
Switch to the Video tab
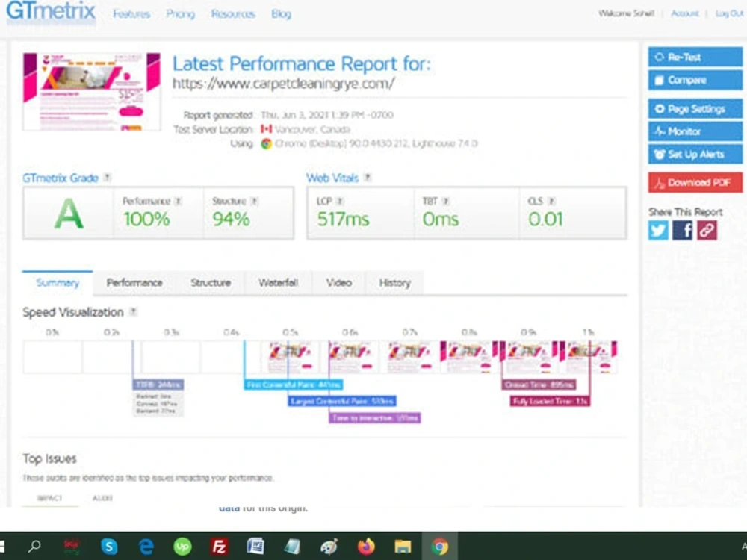tap(338, 283)
